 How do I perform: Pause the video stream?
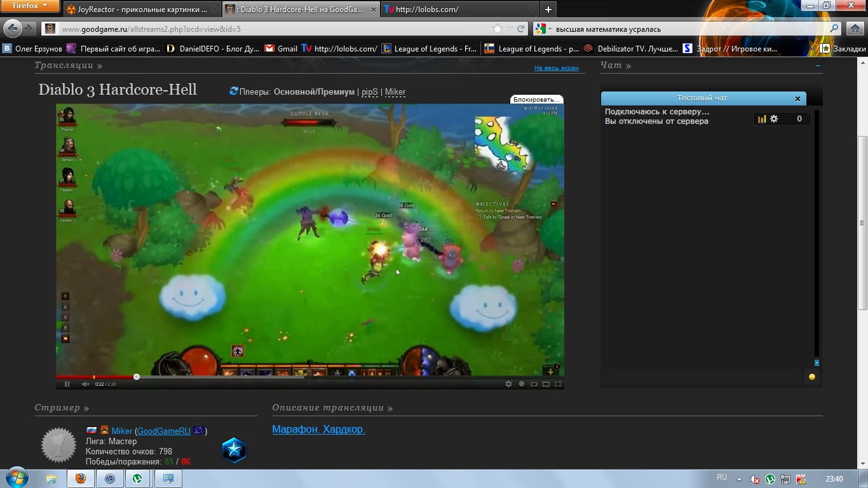pos(67,384)
